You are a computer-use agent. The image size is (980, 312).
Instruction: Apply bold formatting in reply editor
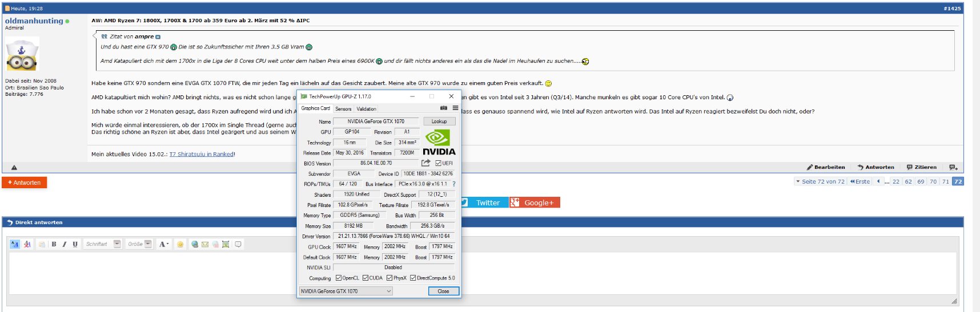coord(54,244)
